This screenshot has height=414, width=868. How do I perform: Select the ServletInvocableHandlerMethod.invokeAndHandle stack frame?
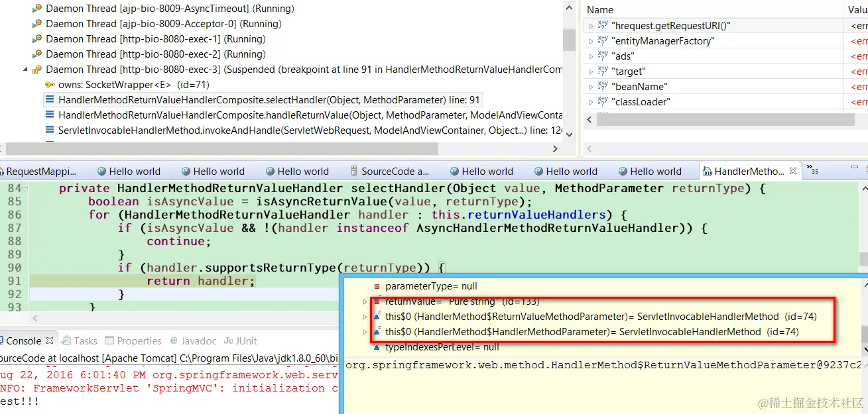point(303,130)
